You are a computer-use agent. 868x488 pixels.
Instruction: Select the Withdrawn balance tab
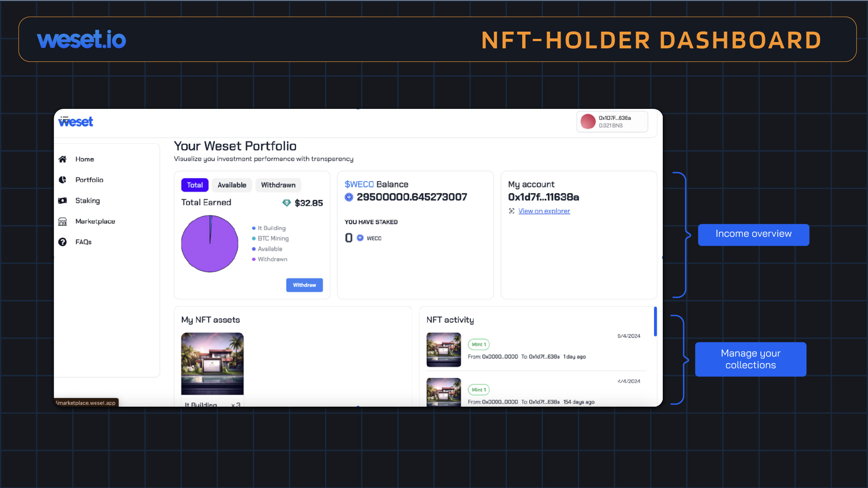coord(278,185)
